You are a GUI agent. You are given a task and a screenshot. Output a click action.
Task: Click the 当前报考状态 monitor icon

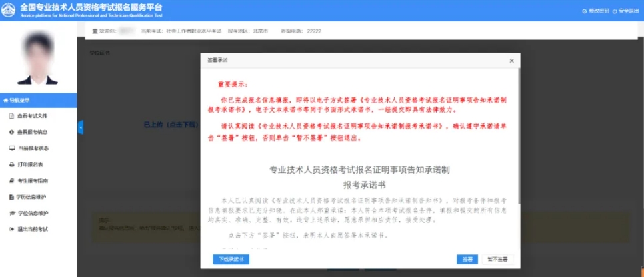11,148
